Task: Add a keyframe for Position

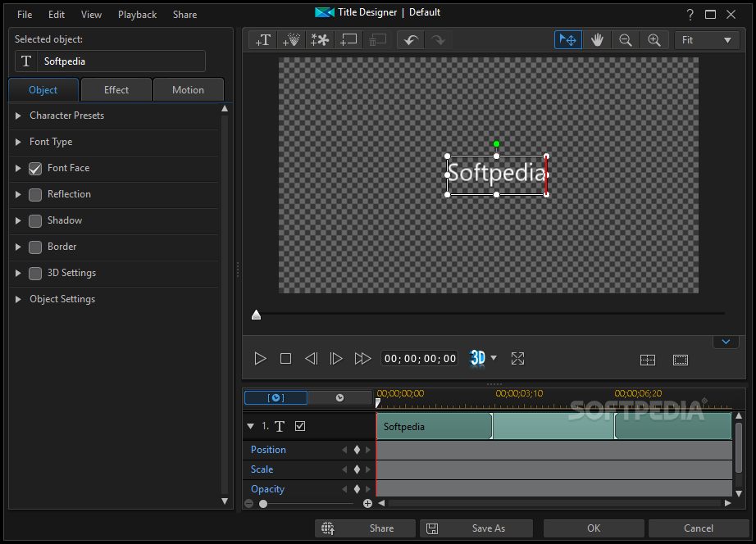Action: (357, 450)
